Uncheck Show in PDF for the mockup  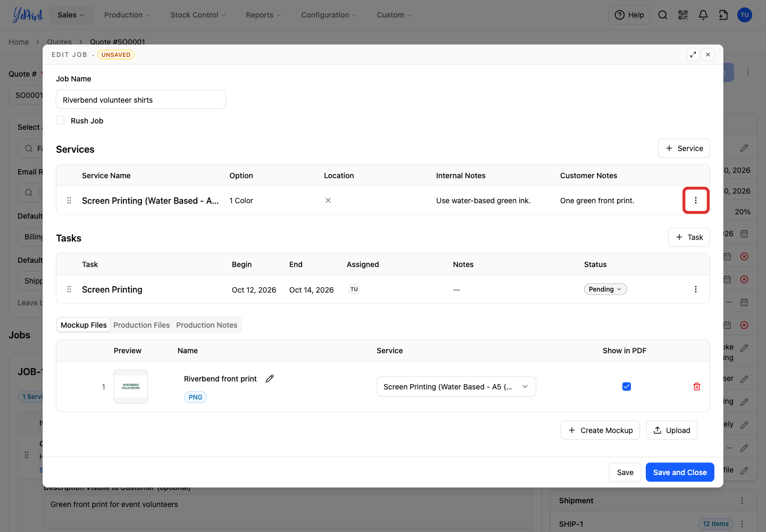[x=627, y=387]
